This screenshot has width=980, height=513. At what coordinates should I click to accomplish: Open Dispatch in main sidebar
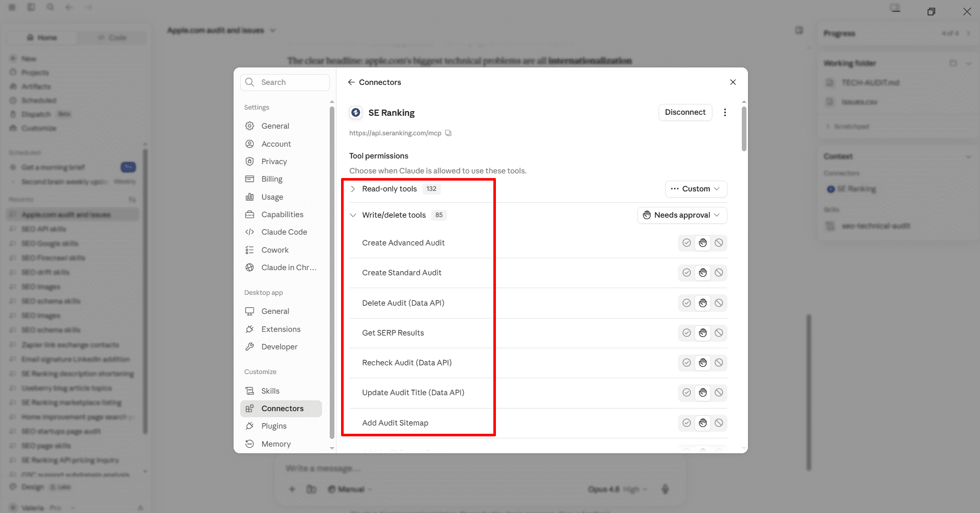36,114
